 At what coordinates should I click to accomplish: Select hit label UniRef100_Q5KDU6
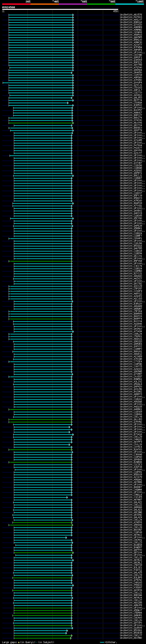131,525
